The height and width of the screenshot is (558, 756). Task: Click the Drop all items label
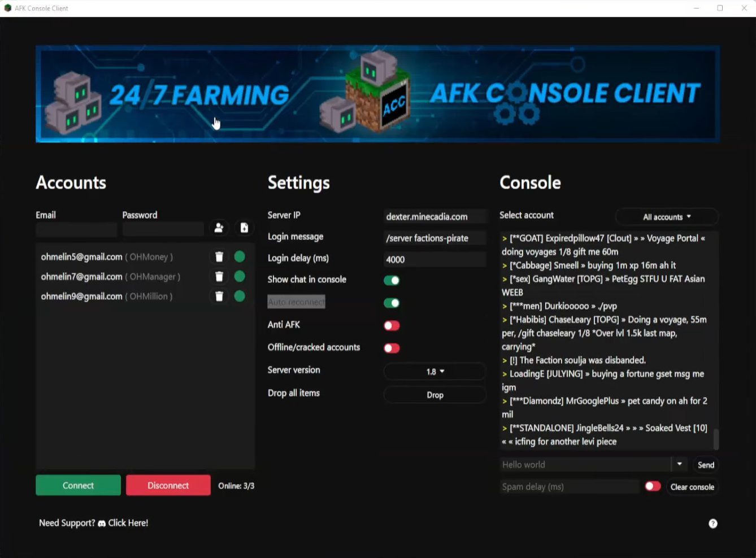(x=294, y=393)
